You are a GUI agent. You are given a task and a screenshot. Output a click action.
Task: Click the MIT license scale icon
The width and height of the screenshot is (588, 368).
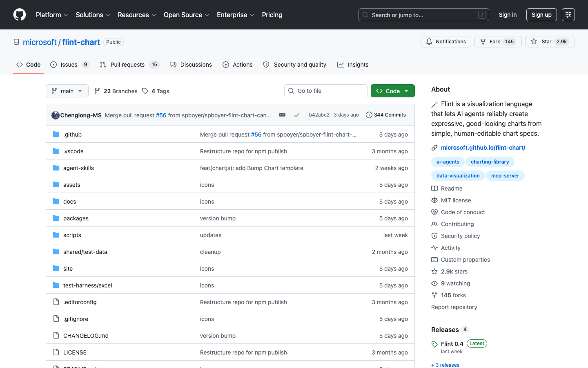[434, 200]
